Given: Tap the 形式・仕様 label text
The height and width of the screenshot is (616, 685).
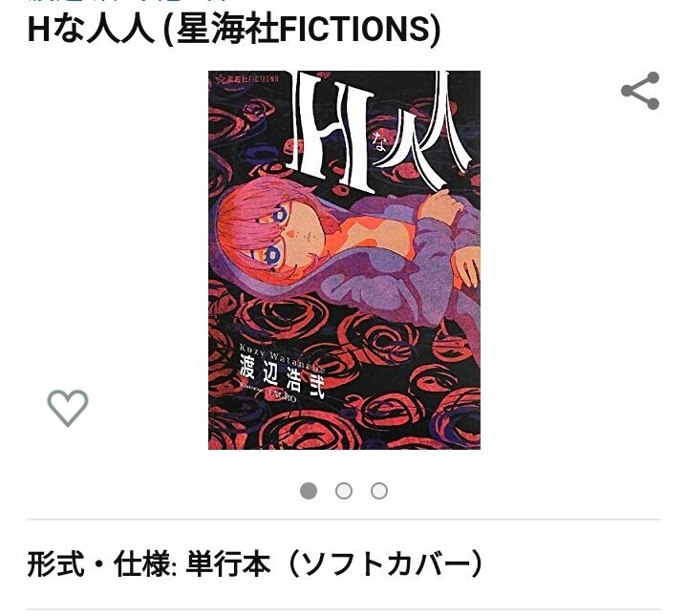Looking at the screenshot, I should (x=98, y=564).
